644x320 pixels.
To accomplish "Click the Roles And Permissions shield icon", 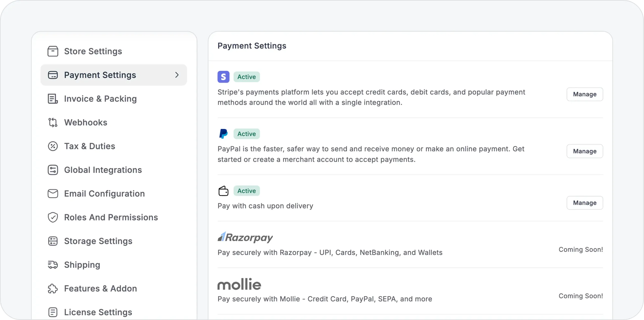I will tap(53, 217).
